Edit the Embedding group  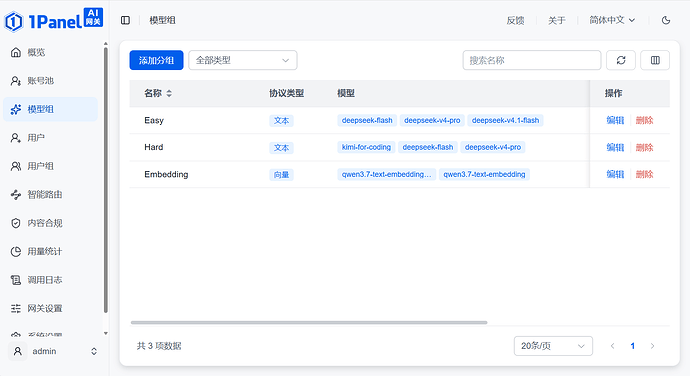pyautogui.click(x=615, y=174)
